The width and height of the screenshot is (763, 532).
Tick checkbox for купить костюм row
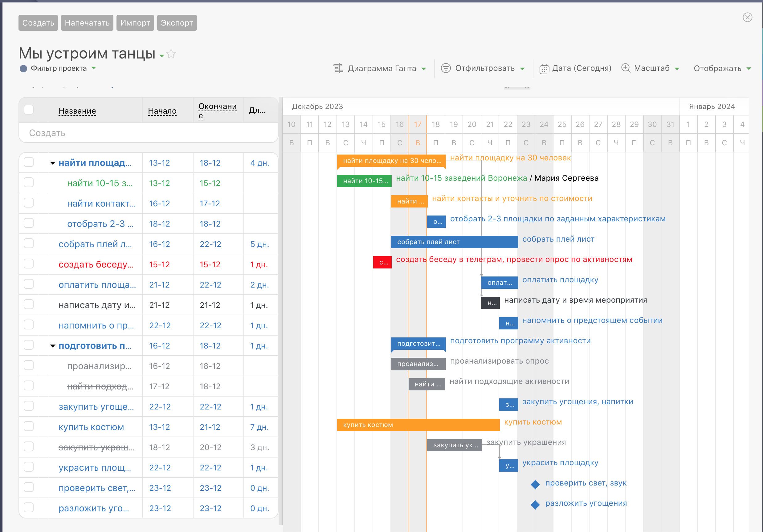[29, 426]
